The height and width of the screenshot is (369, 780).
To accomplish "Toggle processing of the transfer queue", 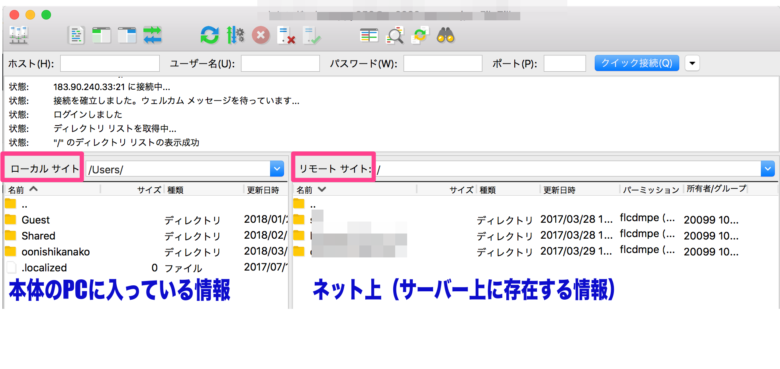I will tap(235, 35).
